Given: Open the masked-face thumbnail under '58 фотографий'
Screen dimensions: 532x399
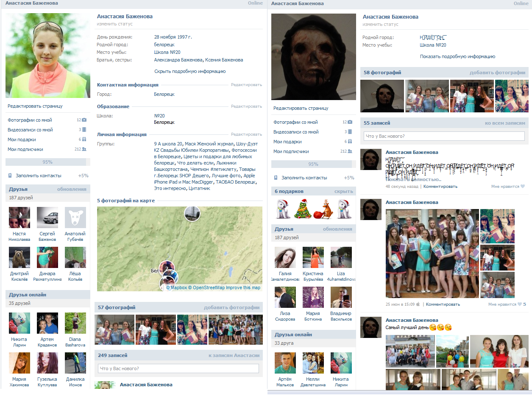Looking at the screenshot, I should point(382,96).
